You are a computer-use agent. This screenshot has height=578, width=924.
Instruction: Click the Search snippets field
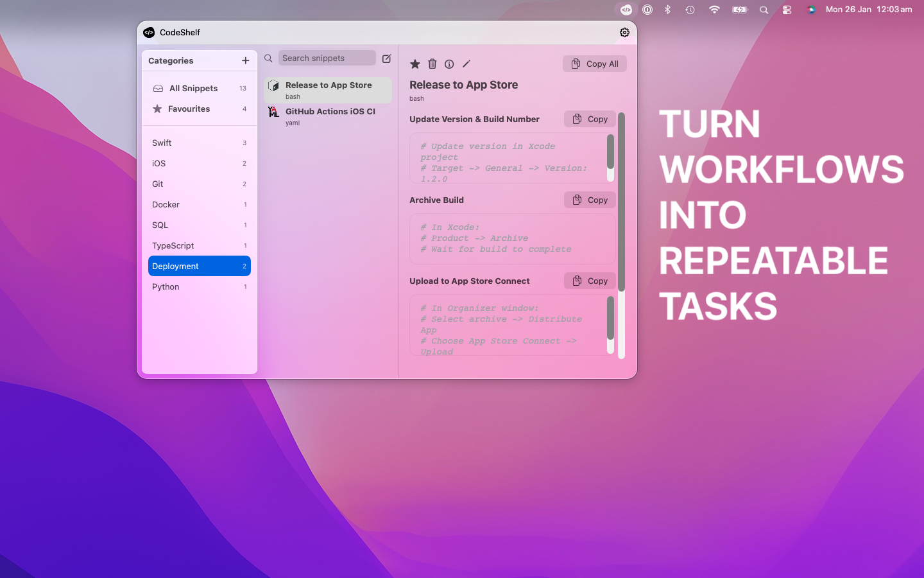[327, 58]
